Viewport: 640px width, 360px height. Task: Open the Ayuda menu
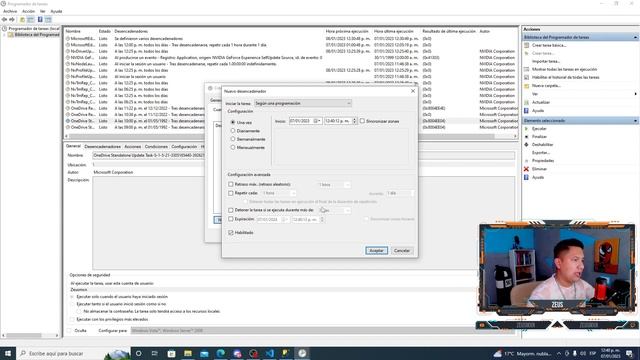pos(56,11)
